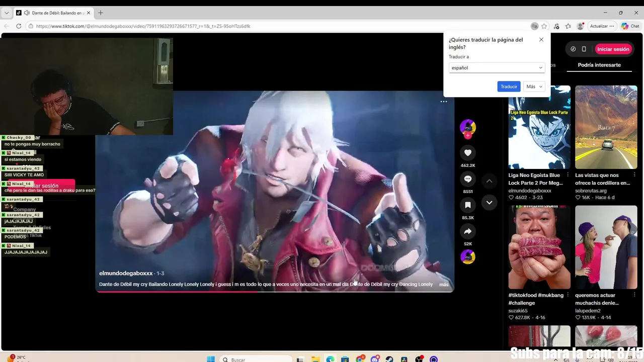Click the '8551' comments count
The width and height of the screenshot is (644, 362).
coord(468,192)
